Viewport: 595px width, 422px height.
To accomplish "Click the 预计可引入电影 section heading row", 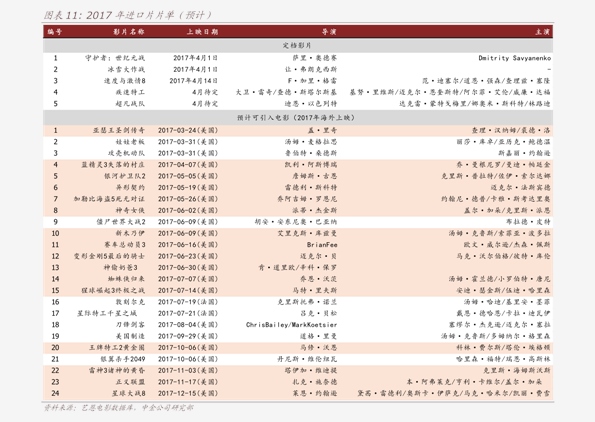I will click(x=298, y=118).
